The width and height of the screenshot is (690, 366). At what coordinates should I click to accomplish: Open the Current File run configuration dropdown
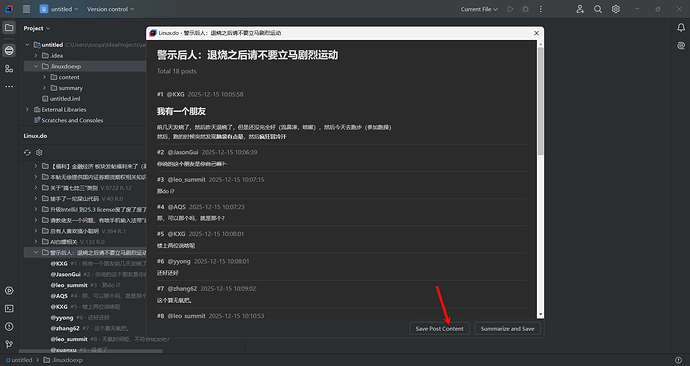click(x=479, y=9)
